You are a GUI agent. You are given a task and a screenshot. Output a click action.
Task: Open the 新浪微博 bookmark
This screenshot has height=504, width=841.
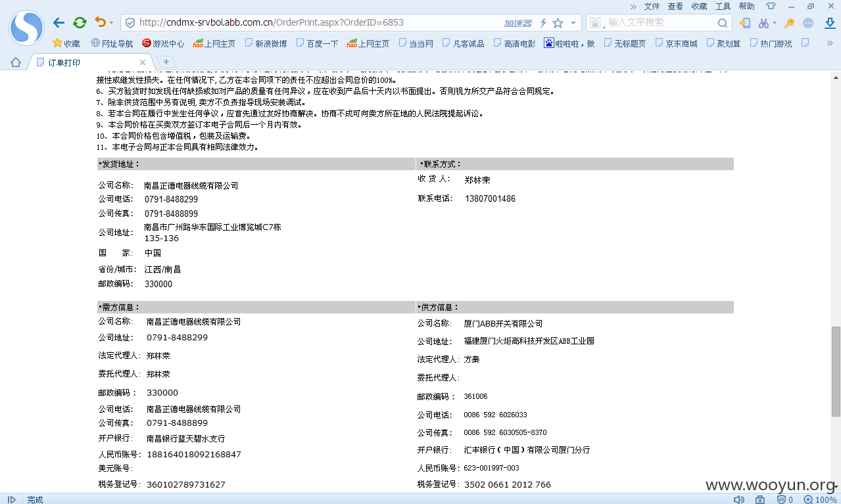pyautogui.click(x=266, y=43)
